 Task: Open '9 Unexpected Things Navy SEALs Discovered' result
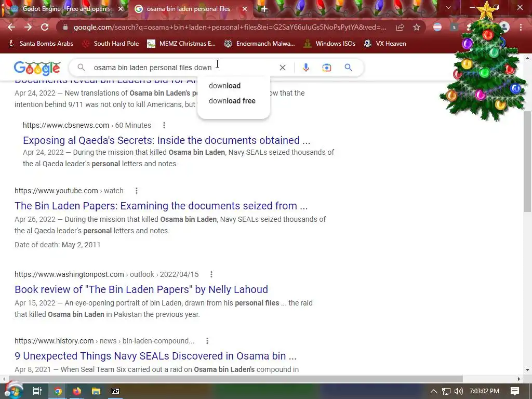point(155,355)
